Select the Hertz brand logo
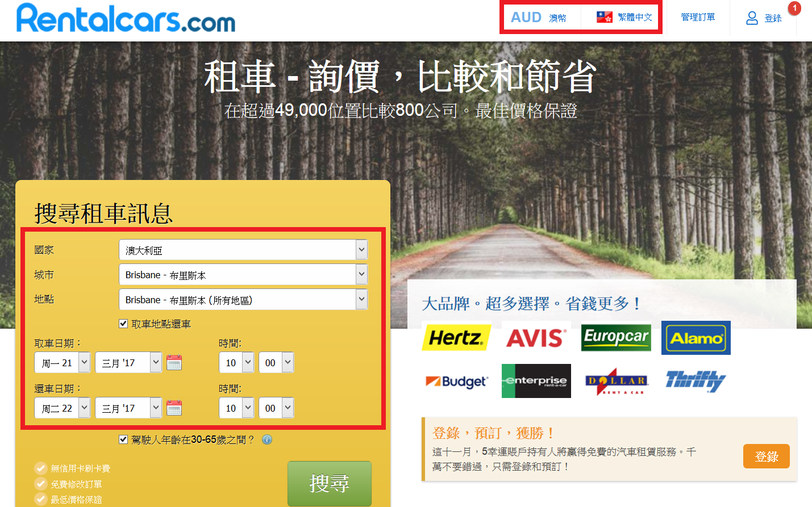The image size is (812, 507). click(456, 338)
